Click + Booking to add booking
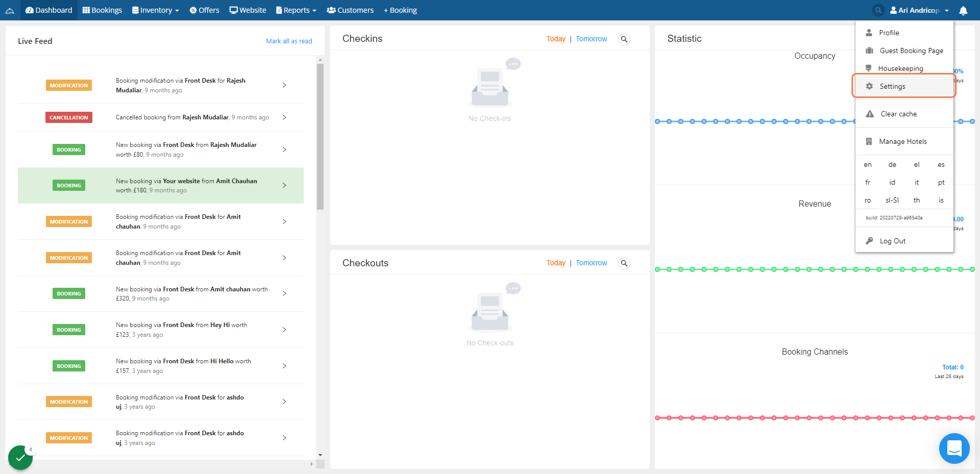The width and height of the screenshot is (980, 474). [400, 10]
